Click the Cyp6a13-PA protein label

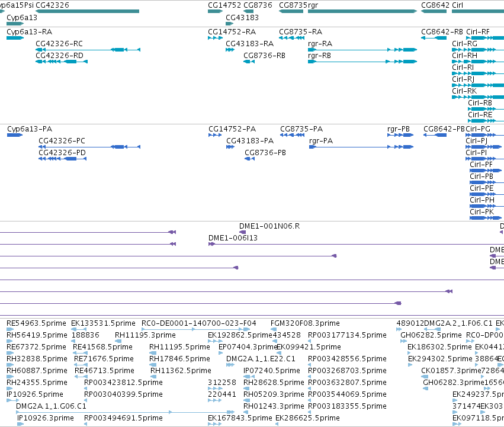pos(30,129)
